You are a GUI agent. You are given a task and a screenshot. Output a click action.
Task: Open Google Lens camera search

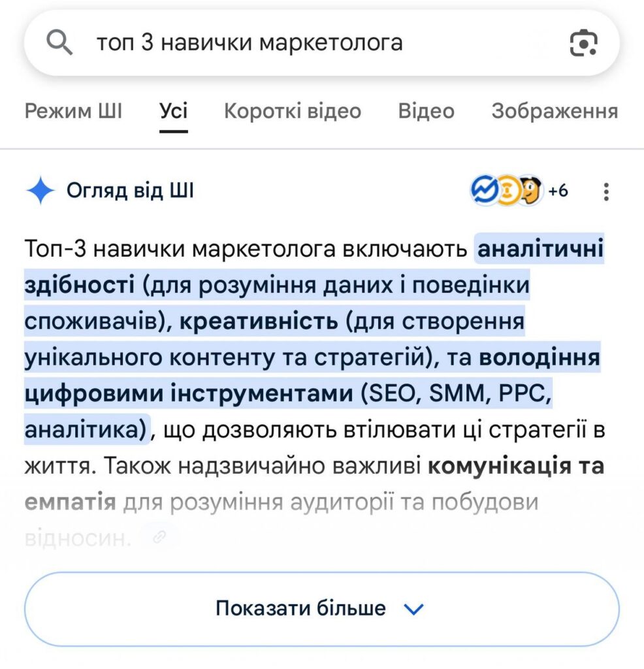[583, 43]
